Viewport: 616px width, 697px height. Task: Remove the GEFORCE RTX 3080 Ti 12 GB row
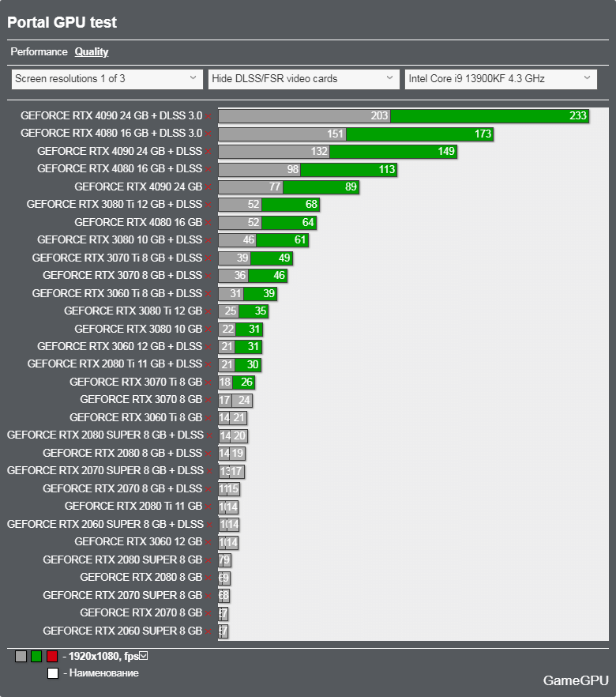[x=208, y=312]
